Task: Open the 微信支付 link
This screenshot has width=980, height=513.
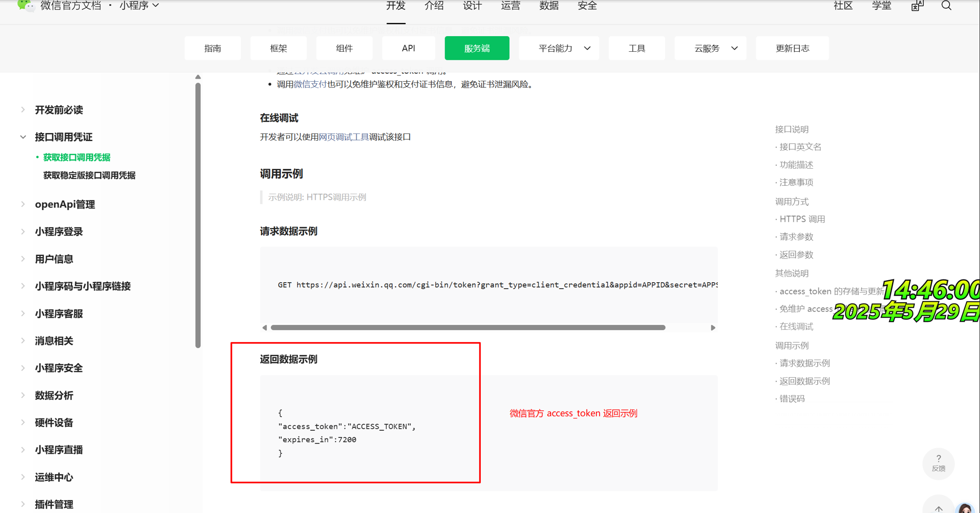Action: [310, 84]
